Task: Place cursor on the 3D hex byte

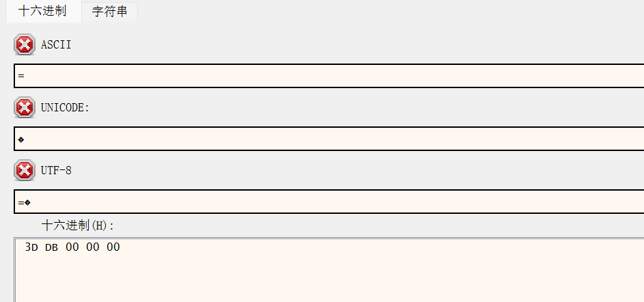Action: pyautogui.click(x=31, y=247)
